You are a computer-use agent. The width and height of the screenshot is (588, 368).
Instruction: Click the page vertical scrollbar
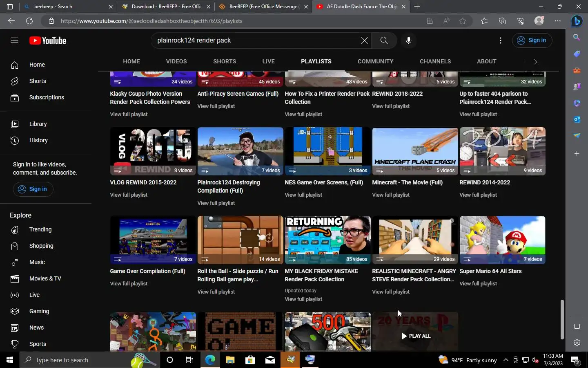(562, 319)
